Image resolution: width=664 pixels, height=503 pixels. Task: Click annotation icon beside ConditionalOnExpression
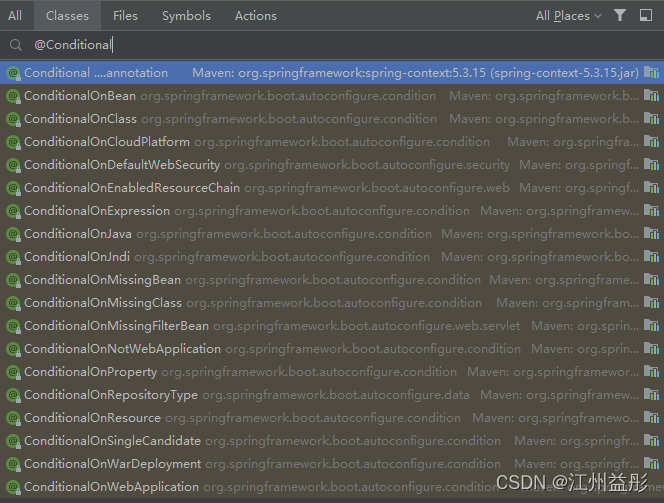pos(14,211)
